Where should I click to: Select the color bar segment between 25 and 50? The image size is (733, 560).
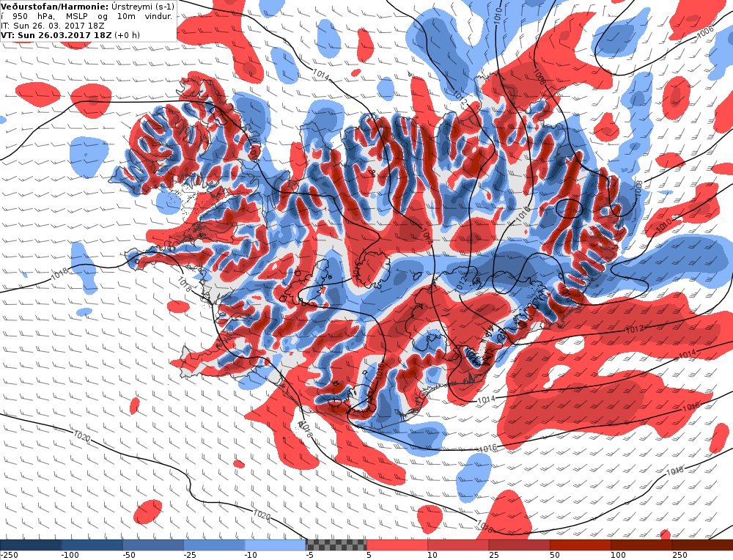point(520,545)
